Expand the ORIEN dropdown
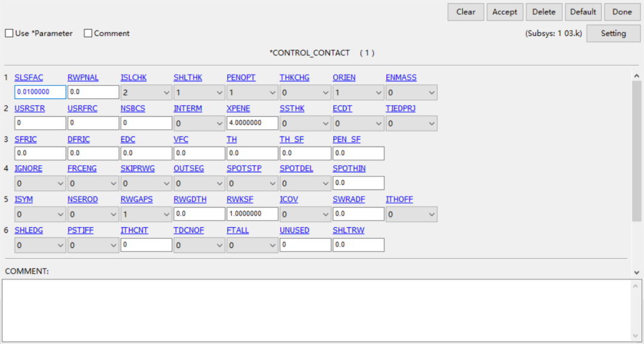Screen dimensions: 644x344 (x=358, y=92)
